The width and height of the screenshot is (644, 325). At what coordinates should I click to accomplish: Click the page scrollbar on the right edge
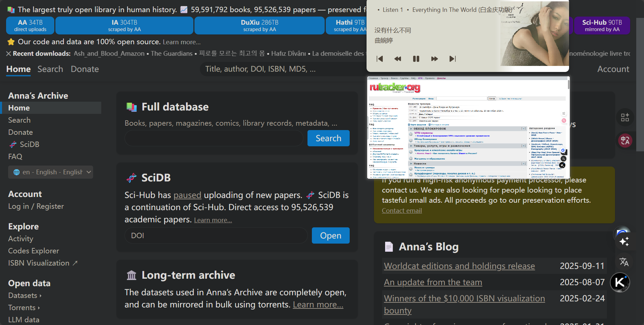pos(640,84)
